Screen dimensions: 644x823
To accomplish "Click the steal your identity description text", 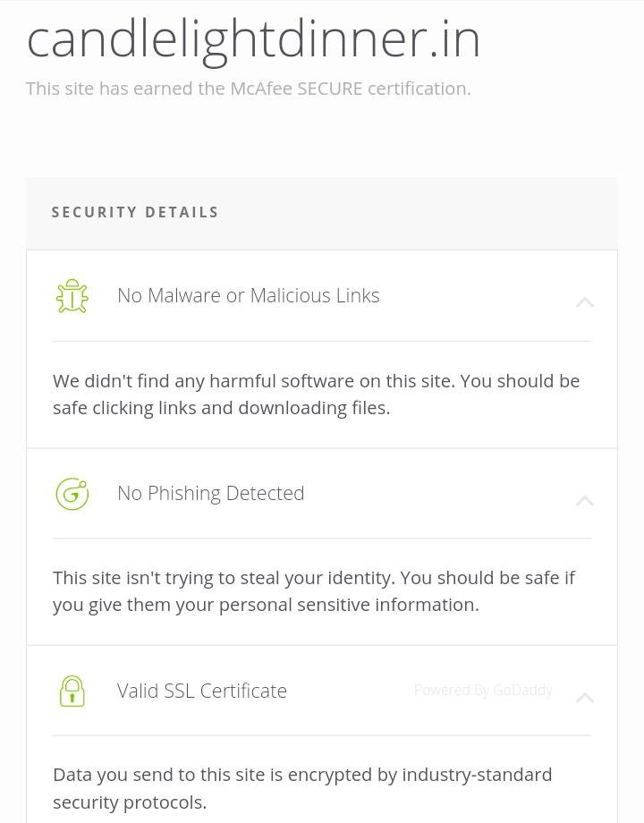I will pyautogui.click(x=313, y=590).
